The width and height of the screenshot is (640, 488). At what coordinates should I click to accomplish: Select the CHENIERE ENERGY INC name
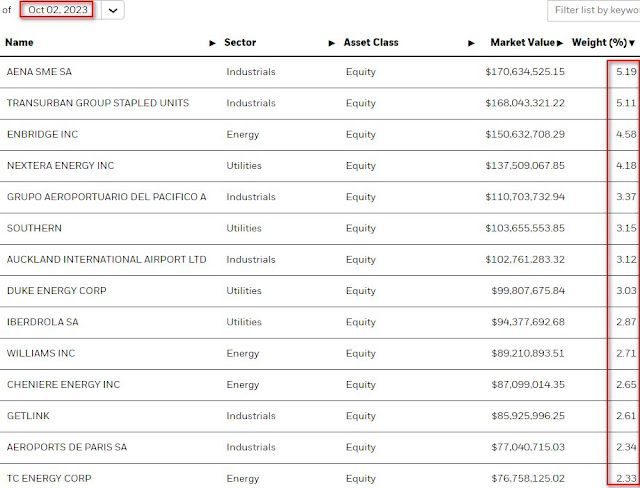click(64, 385)
